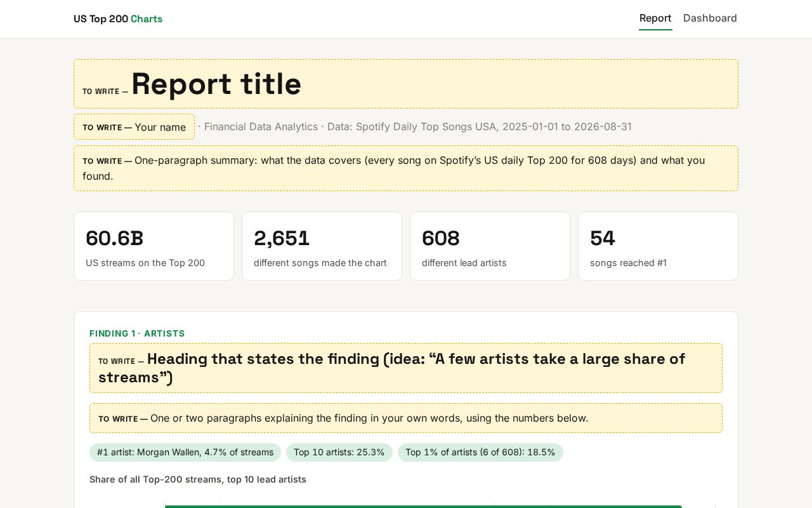Select the 608 different lead artists card

490,246
